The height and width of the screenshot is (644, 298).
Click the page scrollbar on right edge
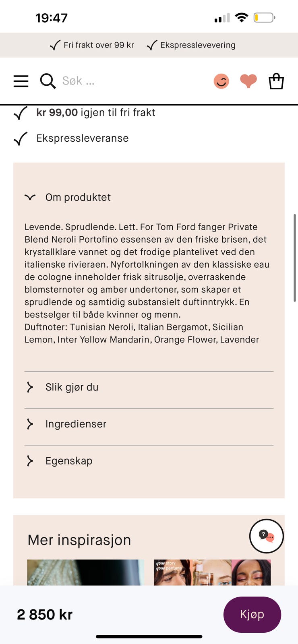[295, 258]
